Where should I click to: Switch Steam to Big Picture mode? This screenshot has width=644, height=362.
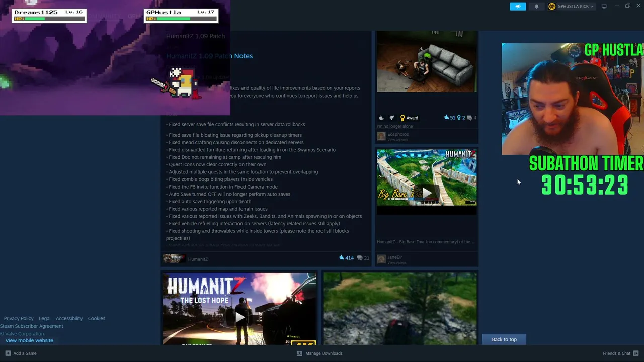(604, 6)
